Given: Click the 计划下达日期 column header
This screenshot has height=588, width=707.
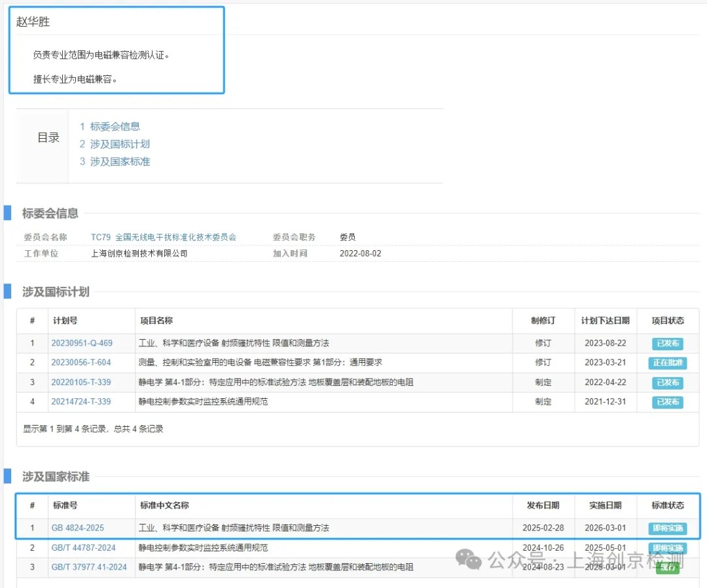Looking at the screenshot, I should coord(605,321).
